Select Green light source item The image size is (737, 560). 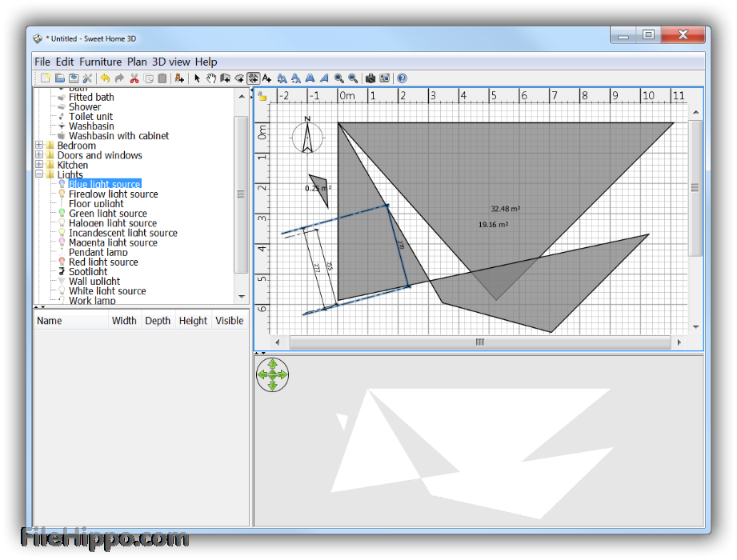click(108, 214)
